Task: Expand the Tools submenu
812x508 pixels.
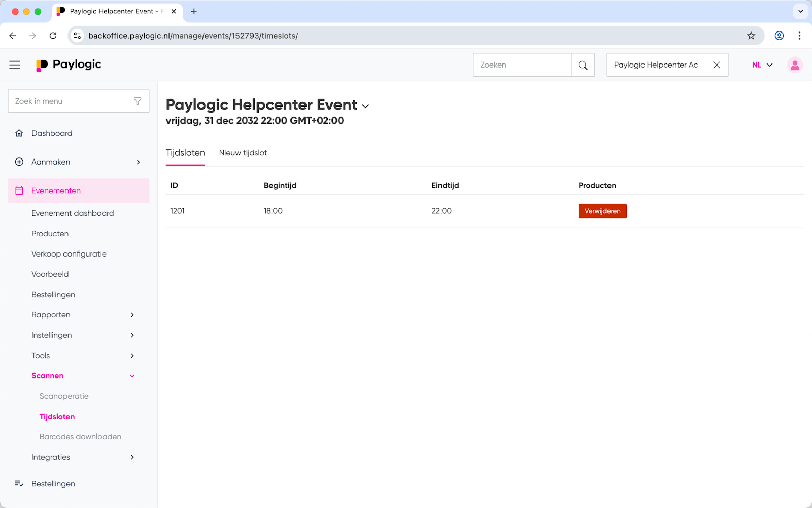Action: click(x=132, y=356)
